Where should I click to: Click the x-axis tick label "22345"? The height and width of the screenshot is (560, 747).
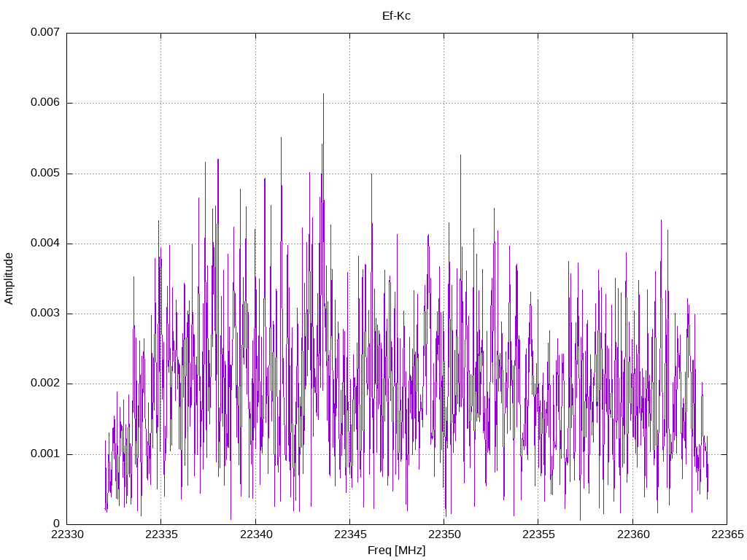click(350, 534)
